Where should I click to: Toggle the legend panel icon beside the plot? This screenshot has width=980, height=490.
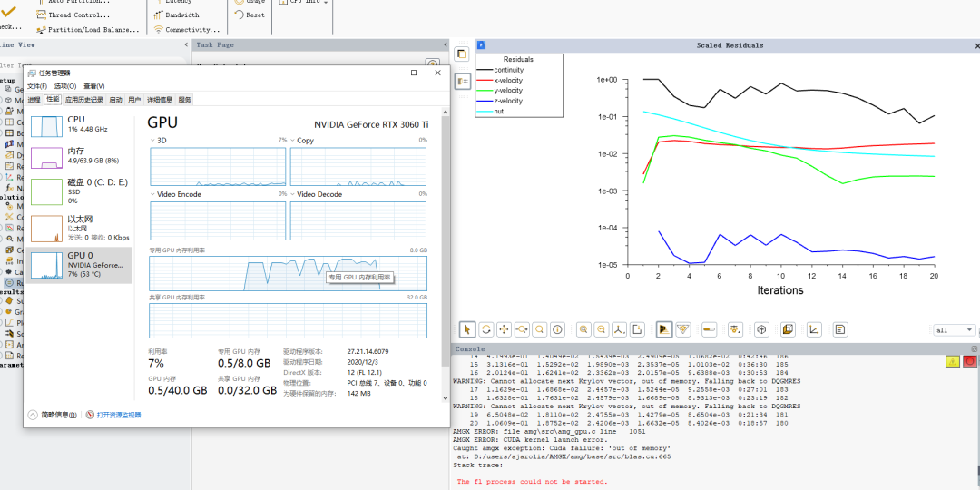tap(462, 82)
